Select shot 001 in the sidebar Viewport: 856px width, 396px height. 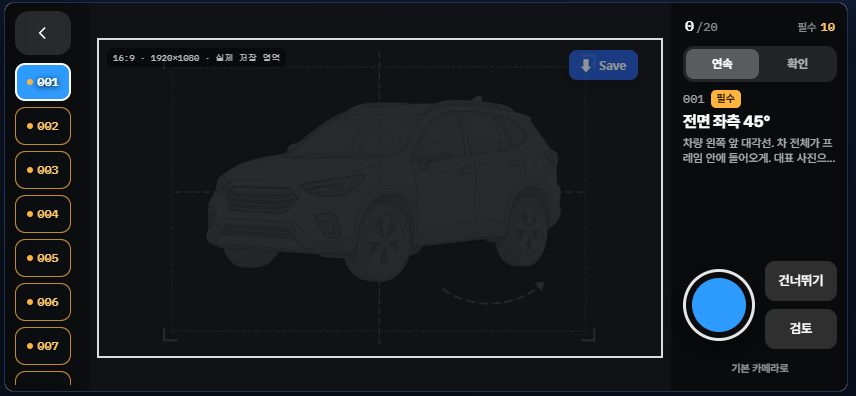[x=43, y=82]
